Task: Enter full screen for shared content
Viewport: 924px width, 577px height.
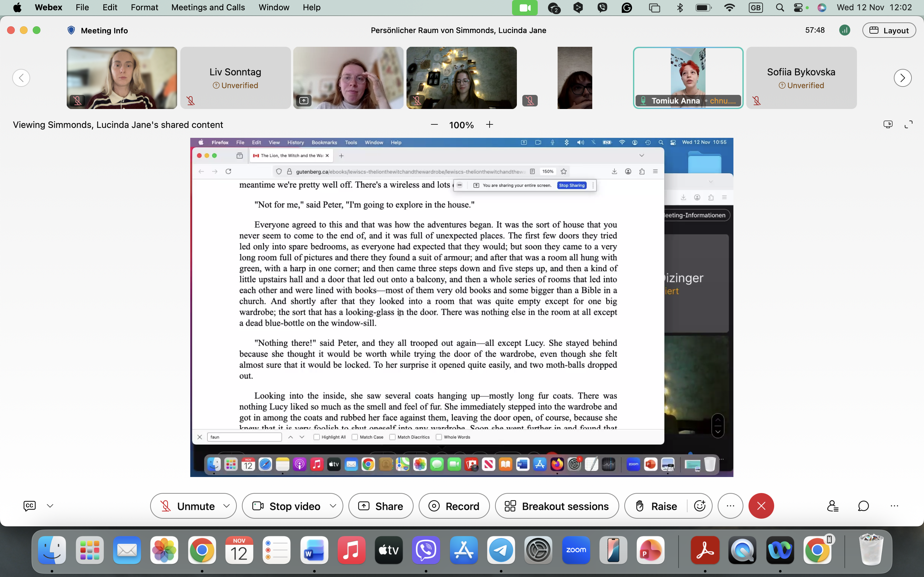Action: point(908,124)
